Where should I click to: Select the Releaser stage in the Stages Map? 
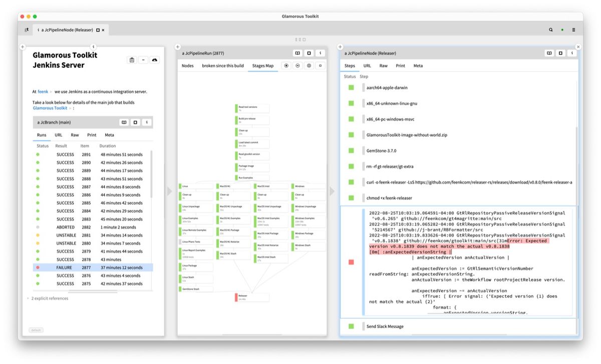252,297
